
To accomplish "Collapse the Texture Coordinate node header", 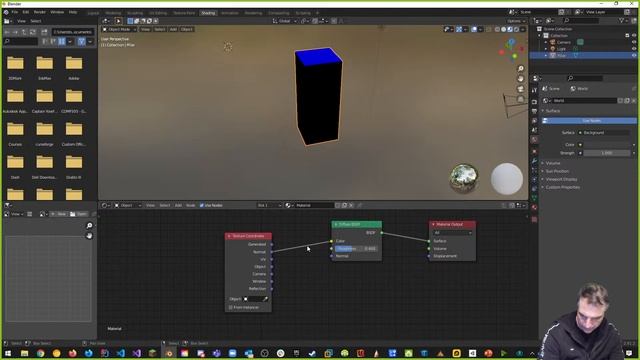I will 229,236.
